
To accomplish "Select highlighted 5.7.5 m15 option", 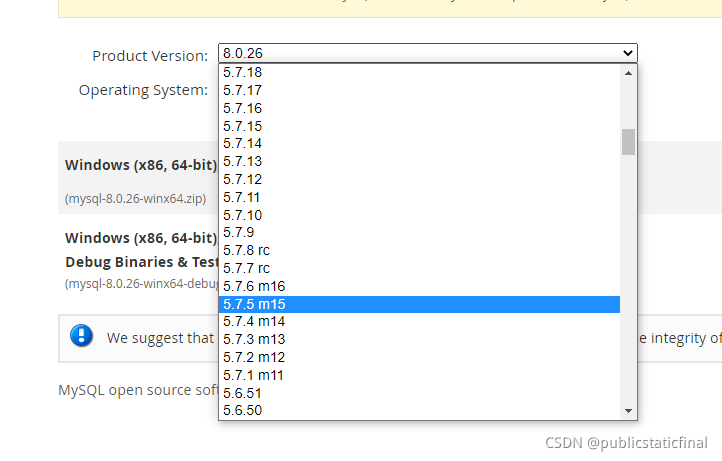I will pyautogui.click(x=419, y=304).
